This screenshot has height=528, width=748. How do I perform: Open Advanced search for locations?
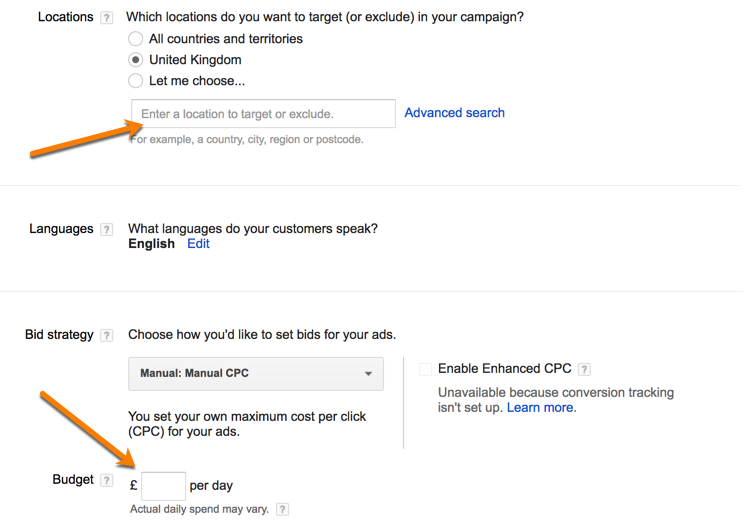click(x=454, y=113)
